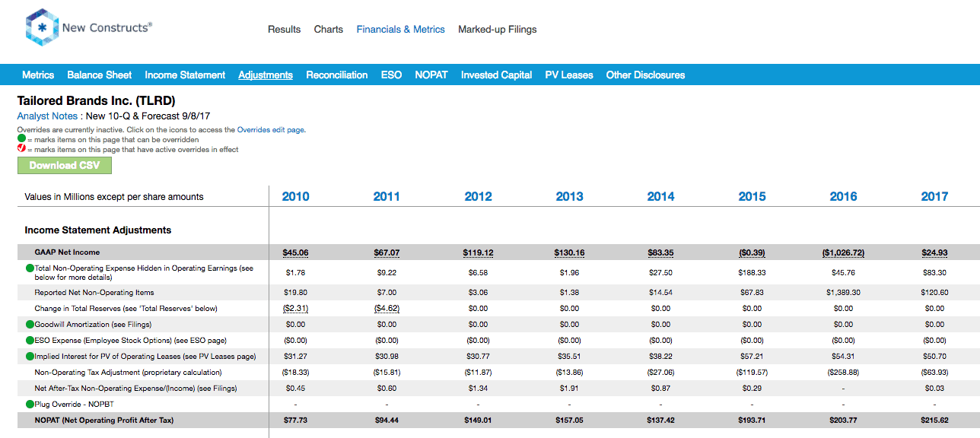Click the 2013 year column header

(x=570, y=196)
